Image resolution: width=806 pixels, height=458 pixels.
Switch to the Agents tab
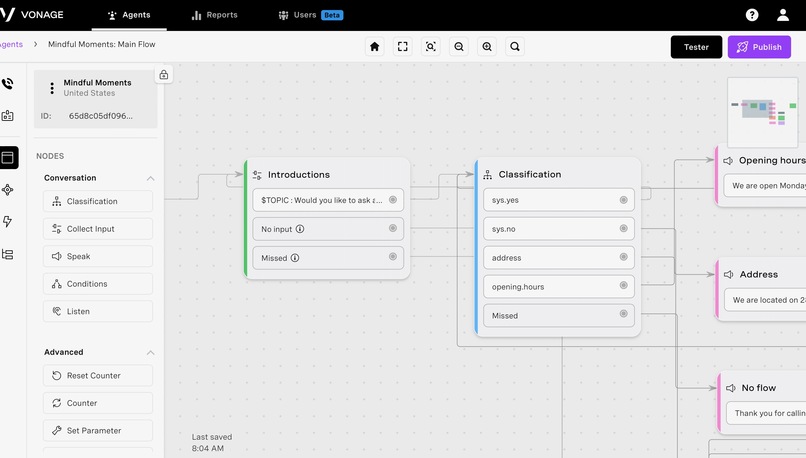pos(129,15)
